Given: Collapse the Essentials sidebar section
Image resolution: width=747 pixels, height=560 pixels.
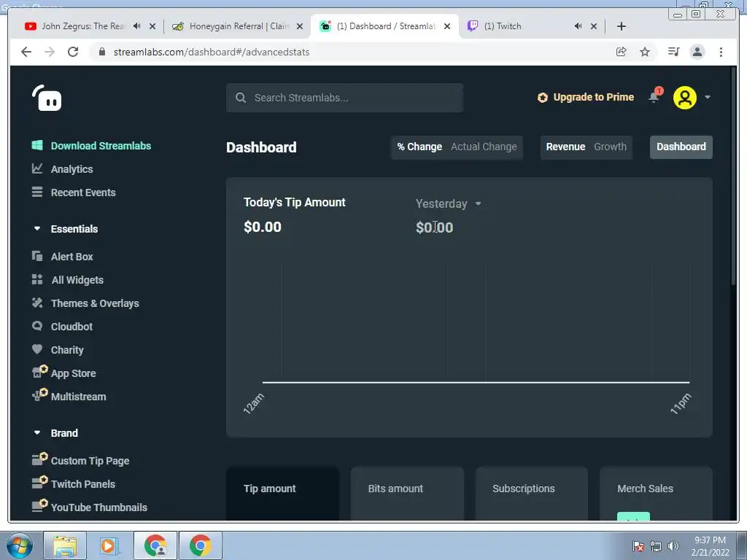Looking at the screenshot, I should 37,228.
